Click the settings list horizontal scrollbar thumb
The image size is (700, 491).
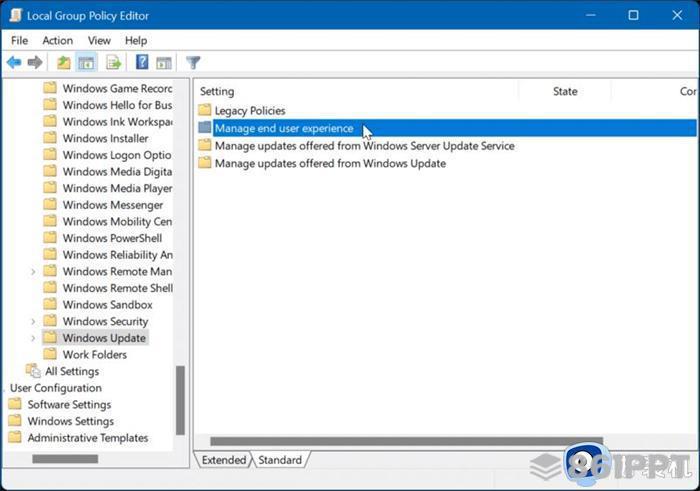coord(407,441)
